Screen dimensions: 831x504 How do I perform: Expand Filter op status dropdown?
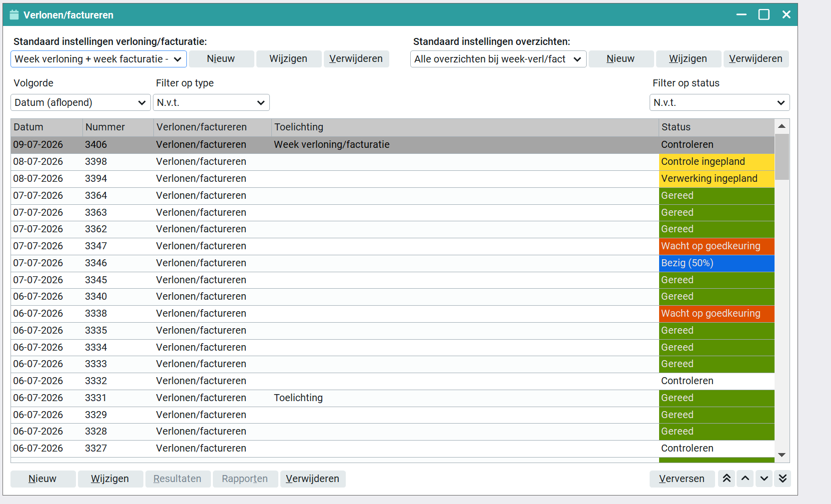point(720,102)
